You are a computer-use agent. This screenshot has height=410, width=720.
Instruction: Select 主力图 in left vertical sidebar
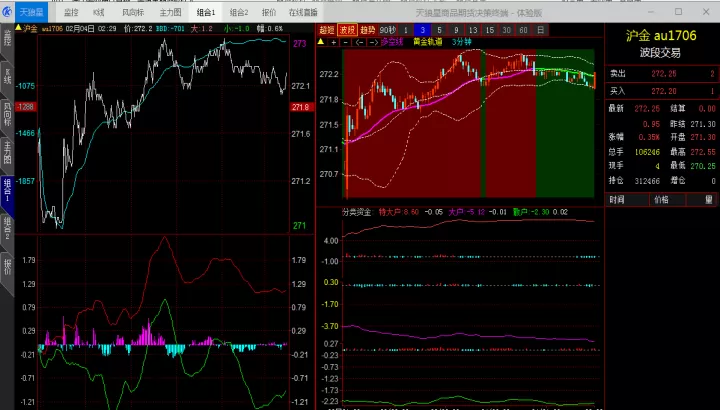[x=7, y=153]
